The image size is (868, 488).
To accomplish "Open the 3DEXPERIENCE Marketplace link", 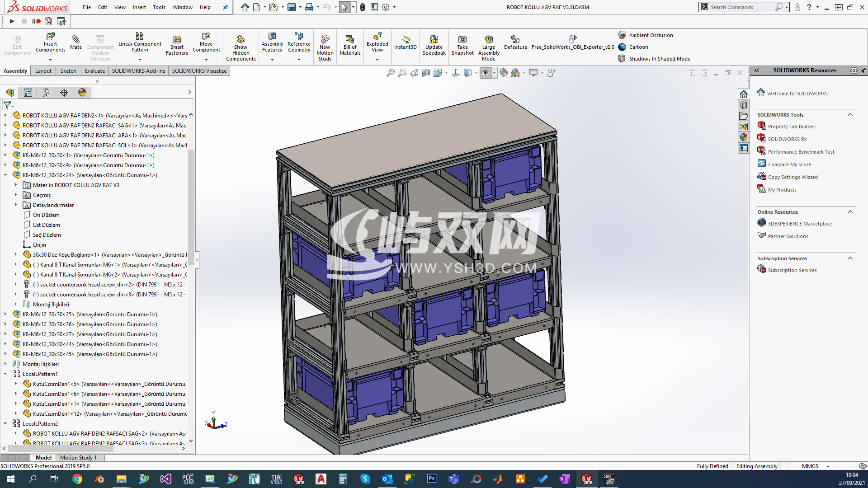I will (799, 224).
